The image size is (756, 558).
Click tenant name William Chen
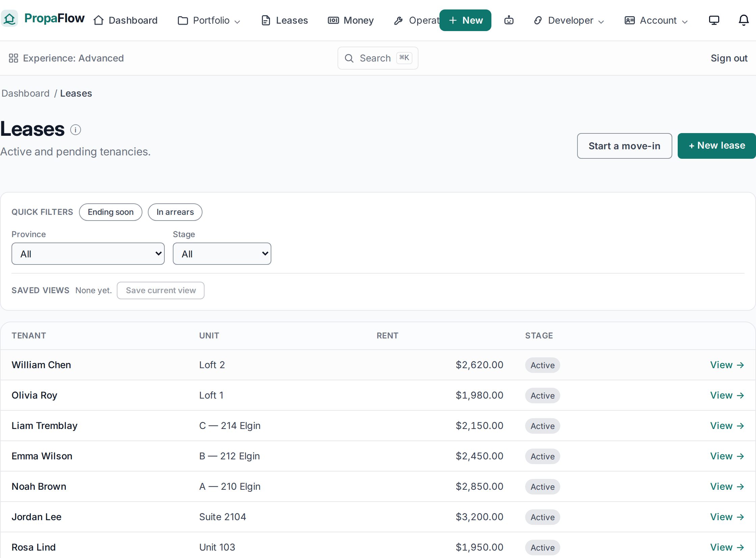pos(41,365)
